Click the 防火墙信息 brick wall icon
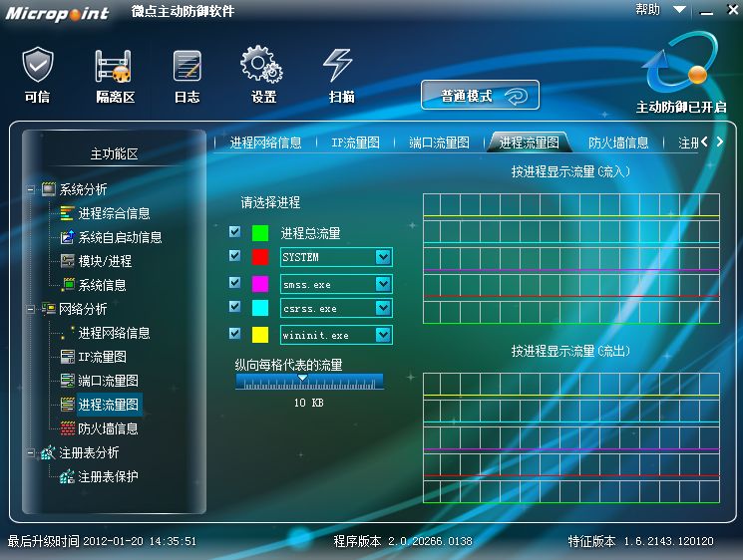This screenshot has height=560, width=743. pyautogui.click(x=67, y=428)
